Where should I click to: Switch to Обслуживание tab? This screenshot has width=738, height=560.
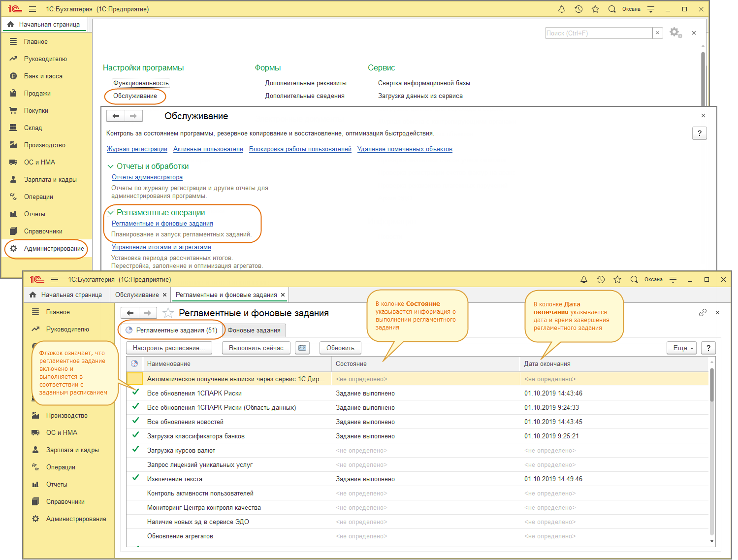(136, 295)
